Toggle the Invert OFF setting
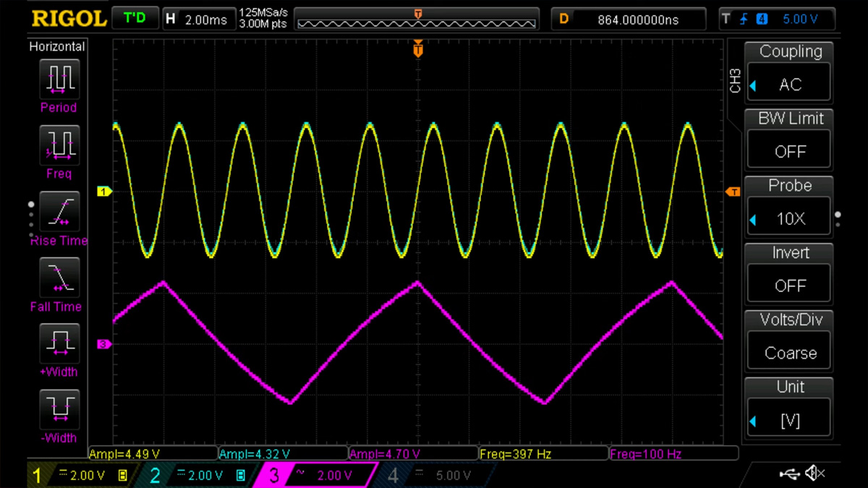 click(789, 286)
